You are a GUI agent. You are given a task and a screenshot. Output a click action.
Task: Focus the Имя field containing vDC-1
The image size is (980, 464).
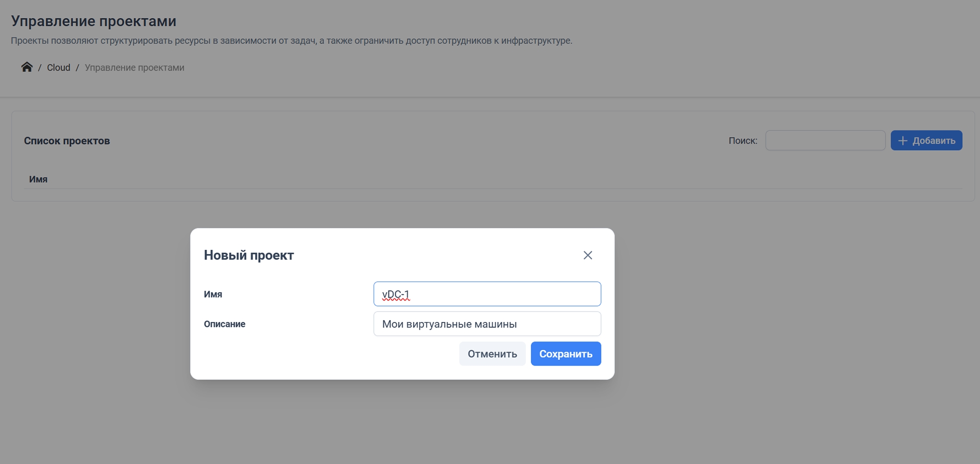[487, 294]
